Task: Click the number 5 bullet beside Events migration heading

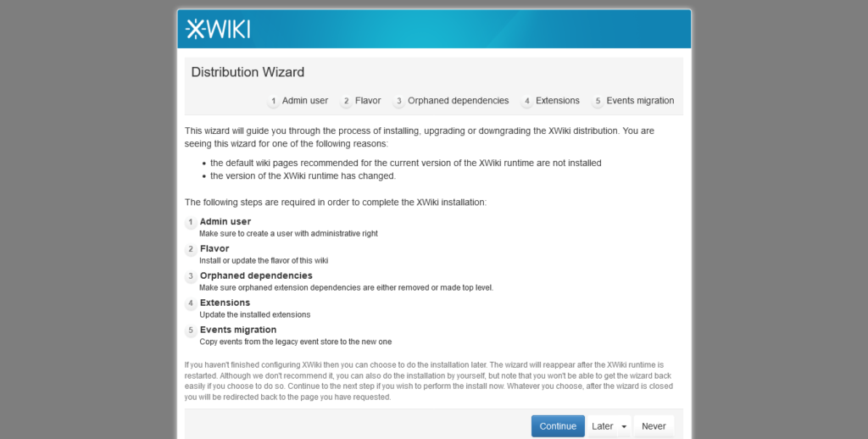Action: click(x=191, y=331)
